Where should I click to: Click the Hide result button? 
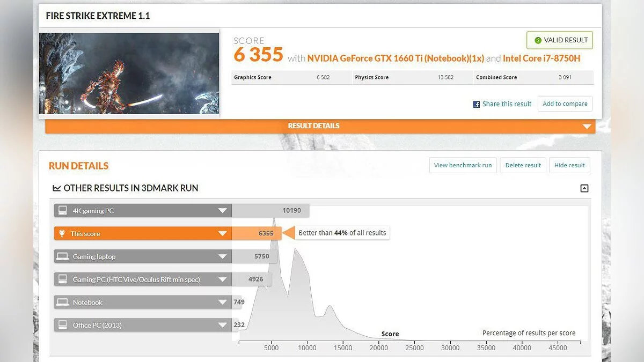click(x=570, y=165)
